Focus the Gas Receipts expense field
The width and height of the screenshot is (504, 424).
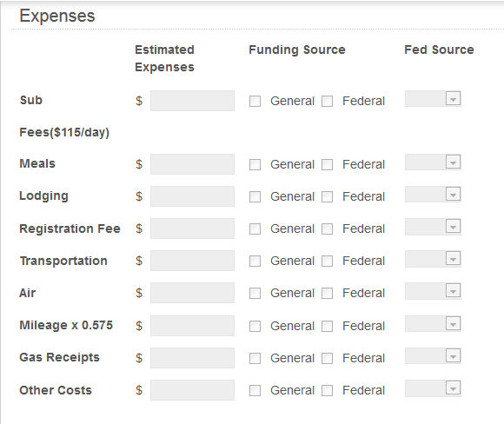click(192, 358)
